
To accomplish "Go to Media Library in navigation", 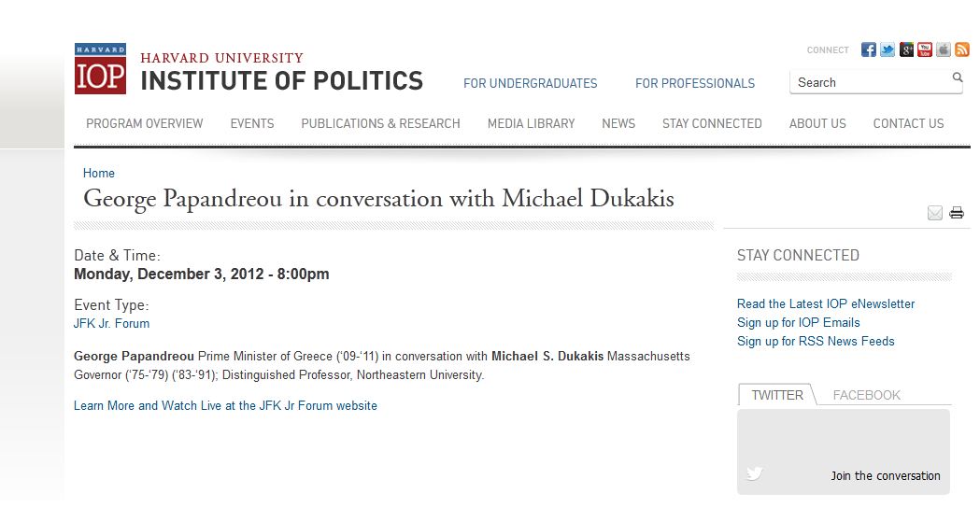I will [531, 123].
